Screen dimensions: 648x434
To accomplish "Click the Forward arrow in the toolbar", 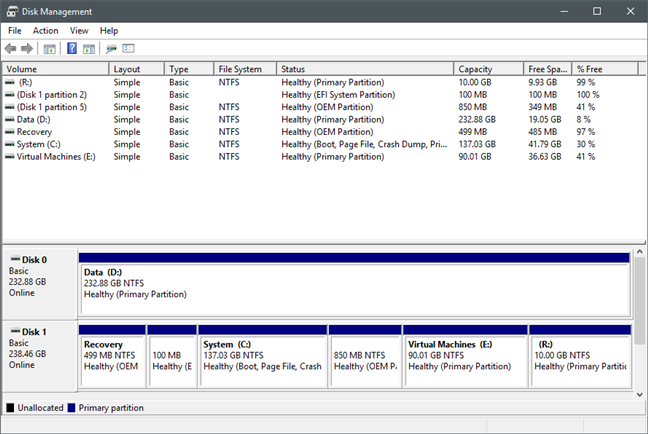I will (x=27, y=48).
